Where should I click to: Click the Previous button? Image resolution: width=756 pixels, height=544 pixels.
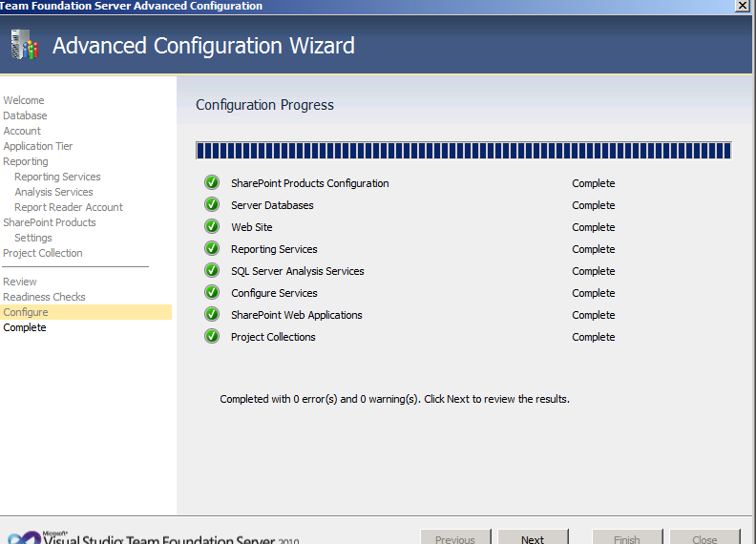pyautogui.click(x=455, y=537)
